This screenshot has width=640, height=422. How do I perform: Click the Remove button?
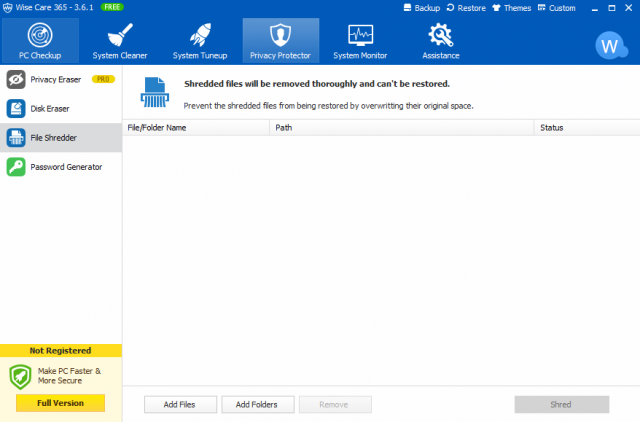[x=335, y=404]
